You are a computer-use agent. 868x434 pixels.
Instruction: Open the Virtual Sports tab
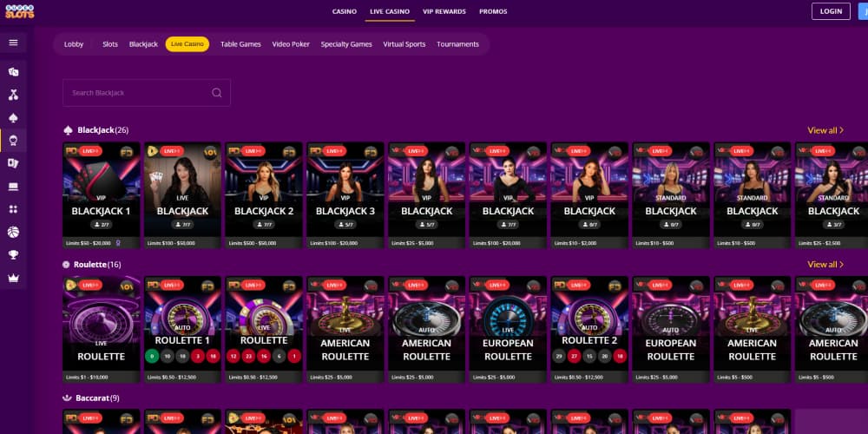(x=404, y=44)
